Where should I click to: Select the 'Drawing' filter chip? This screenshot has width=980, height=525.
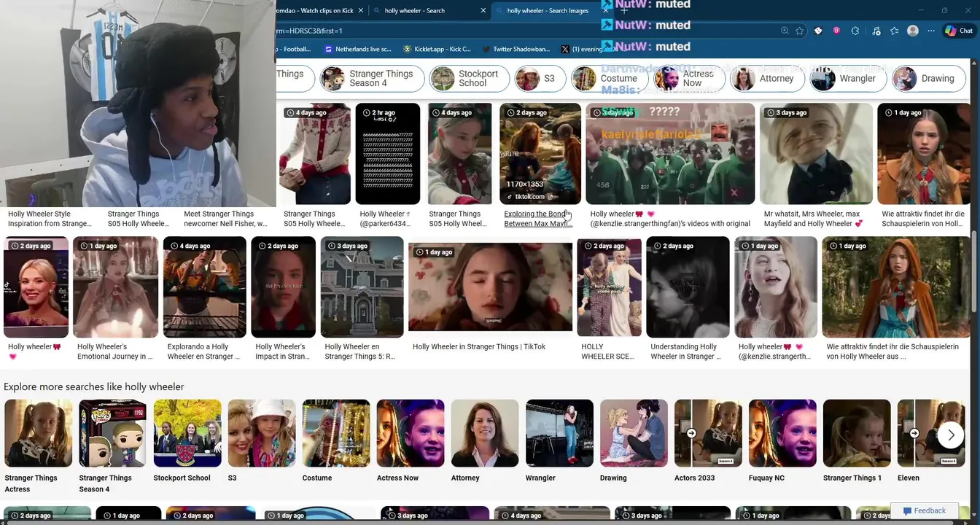click(928, 78)
